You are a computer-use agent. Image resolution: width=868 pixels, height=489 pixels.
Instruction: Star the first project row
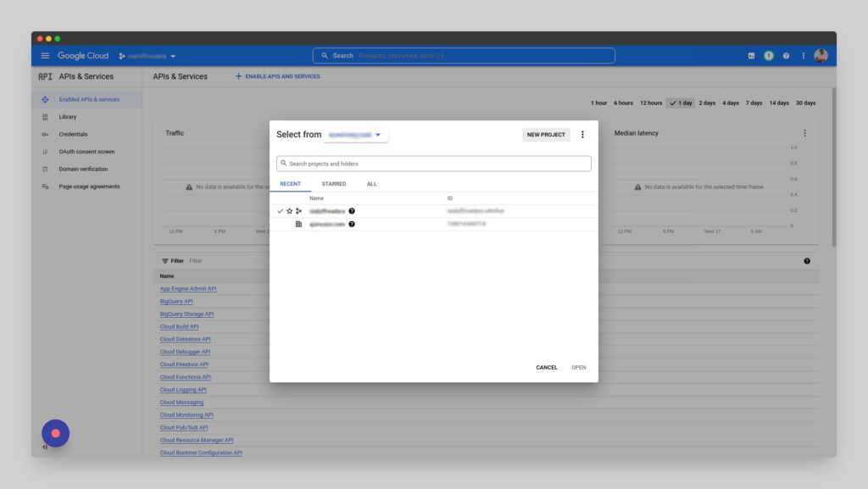click(x=290, y=211)
